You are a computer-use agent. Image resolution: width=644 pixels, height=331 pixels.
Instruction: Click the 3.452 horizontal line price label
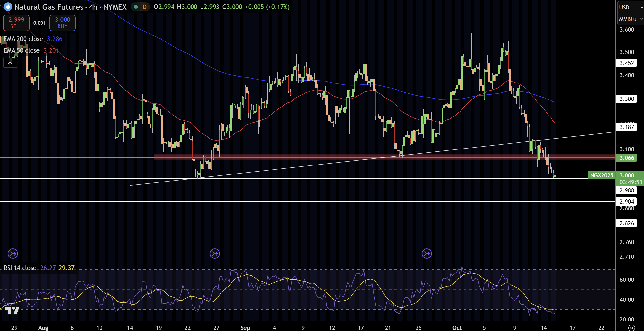pos(627,63)
